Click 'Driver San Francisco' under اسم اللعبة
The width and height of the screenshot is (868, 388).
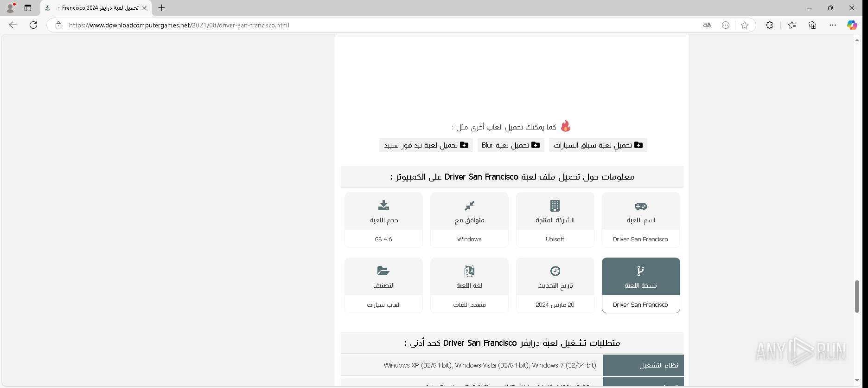click(x=640, y=239)
